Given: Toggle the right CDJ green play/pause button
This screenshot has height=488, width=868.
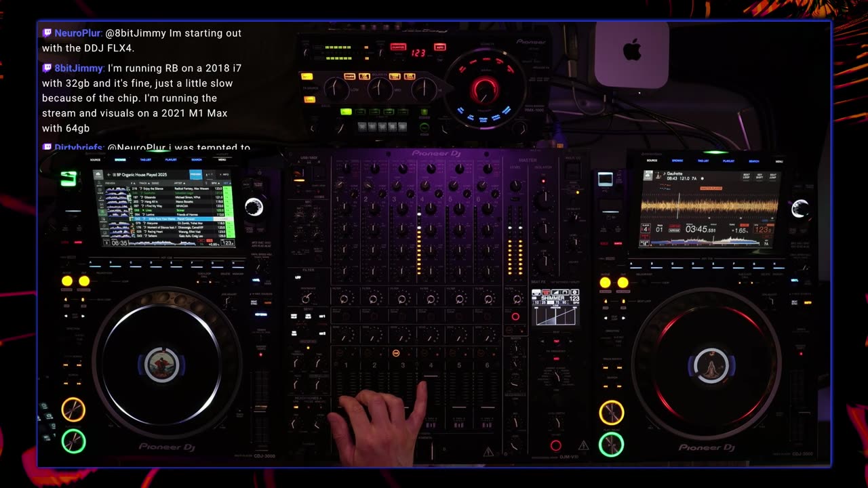Looking at the screenshot, I should tap(611, 445).
